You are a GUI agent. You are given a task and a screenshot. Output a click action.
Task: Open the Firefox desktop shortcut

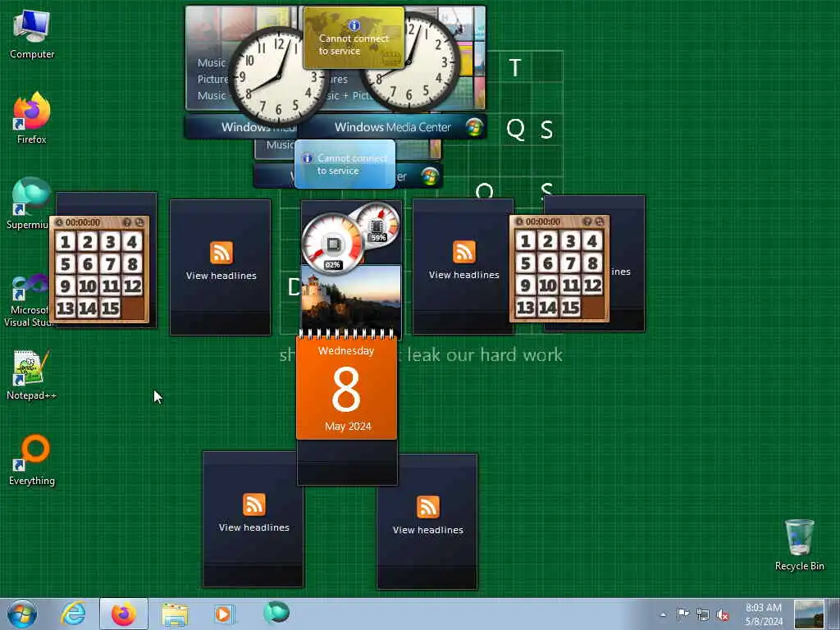click(x=32, y=118)
